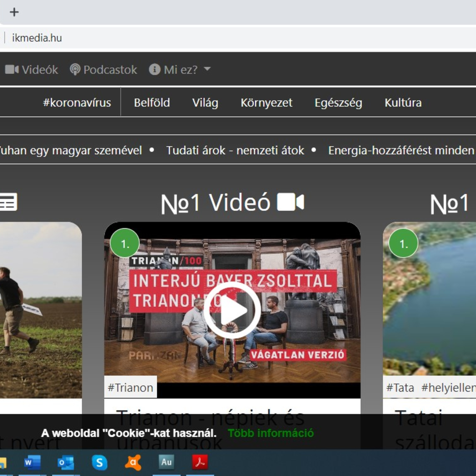Open Adobe Audition from the taskbar
The height and width of the screenshot is (476, 476).
pyautogui.click(x=166, y=462)
